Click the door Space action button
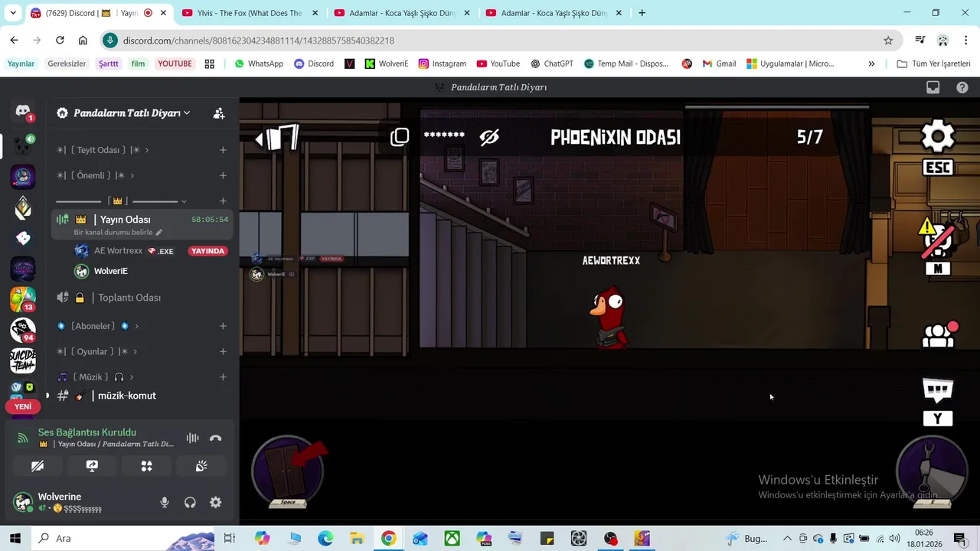980x551 pixels. click(288, 471)
